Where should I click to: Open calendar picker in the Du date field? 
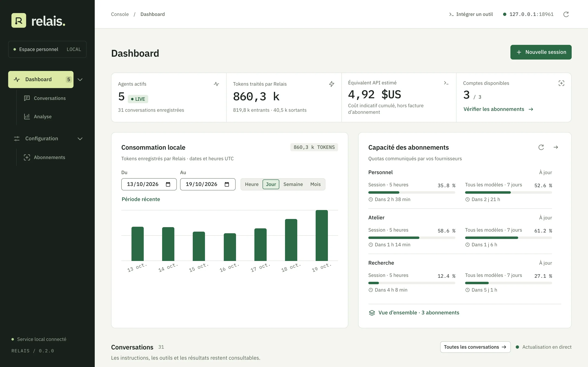click(x=168, y=185)
